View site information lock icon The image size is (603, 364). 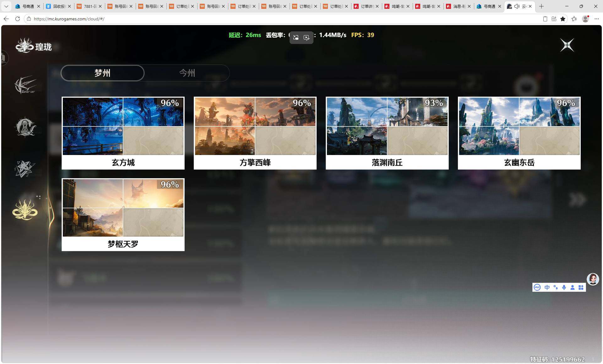29,19
